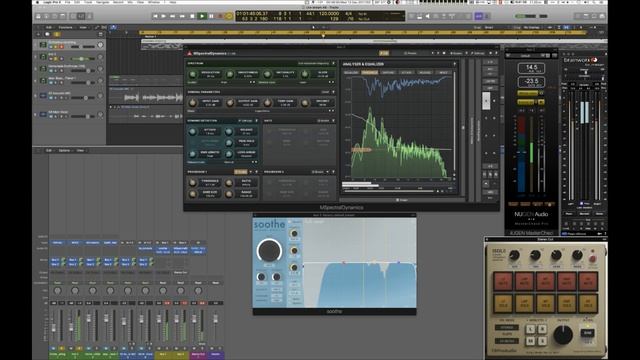Turn the Stereo Out channel pan knob
The width and height of the screenshot is (640, 360).
coord(198,291)
